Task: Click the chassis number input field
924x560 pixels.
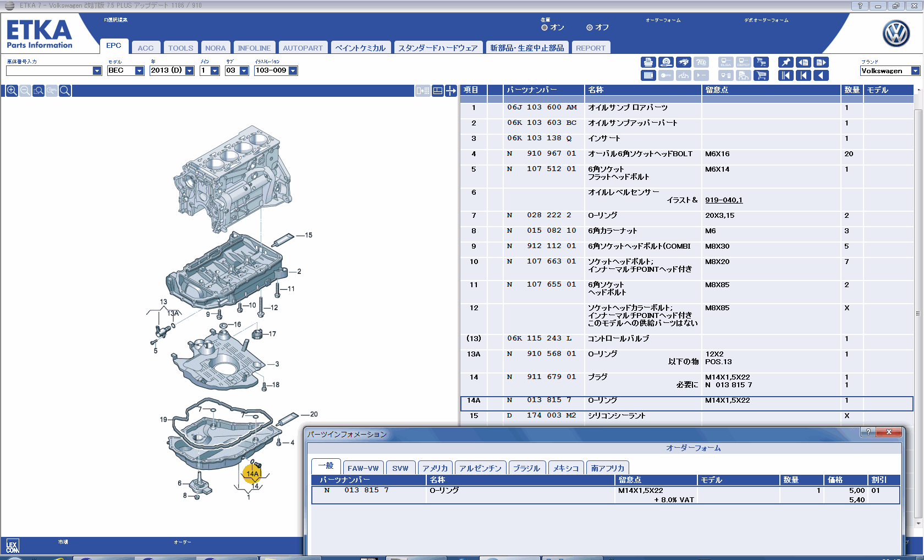Action: tap(50, 71)
